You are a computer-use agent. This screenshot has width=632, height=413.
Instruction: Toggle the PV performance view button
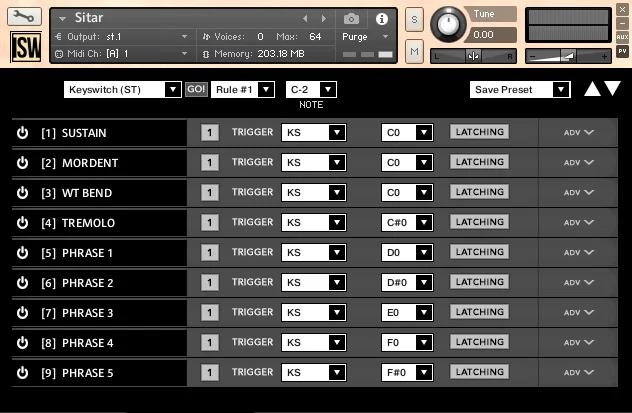coord(622,51)
